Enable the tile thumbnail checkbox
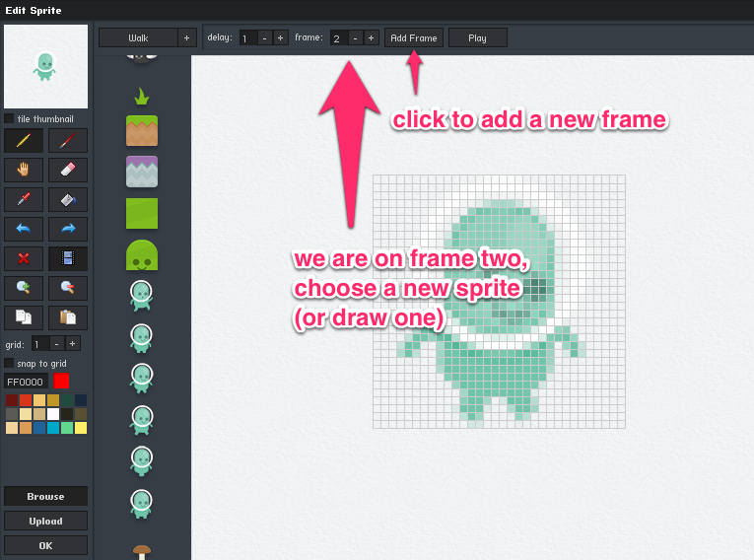 9,118
